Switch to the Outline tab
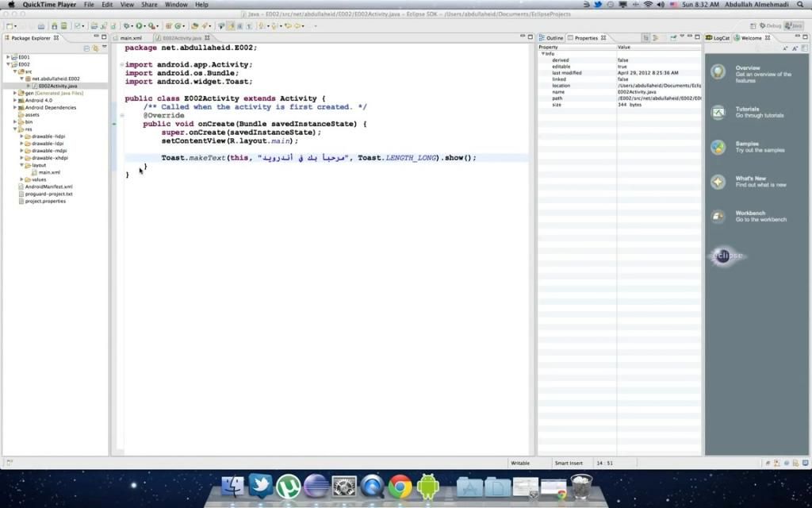The image size is (812, 508). tap(551, 38)
